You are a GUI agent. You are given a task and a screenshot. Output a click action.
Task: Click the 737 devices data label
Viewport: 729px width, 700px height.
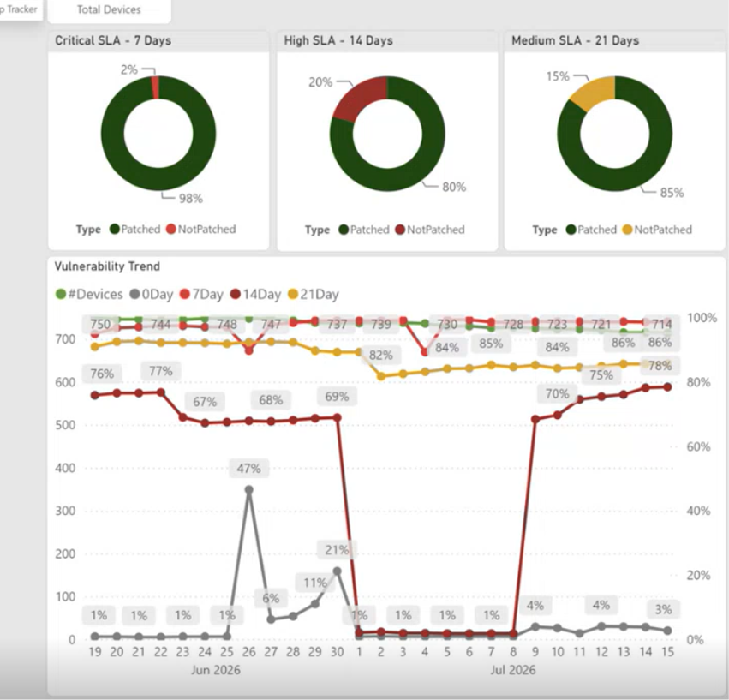[337, 324]
